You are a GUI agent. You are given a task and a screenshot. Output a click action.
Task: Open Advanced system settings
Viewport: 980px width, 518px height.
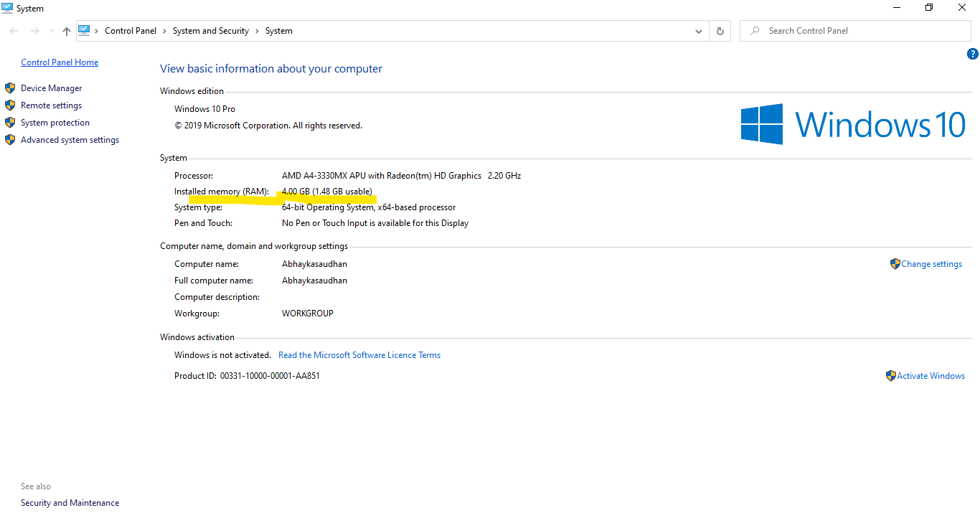70,140
